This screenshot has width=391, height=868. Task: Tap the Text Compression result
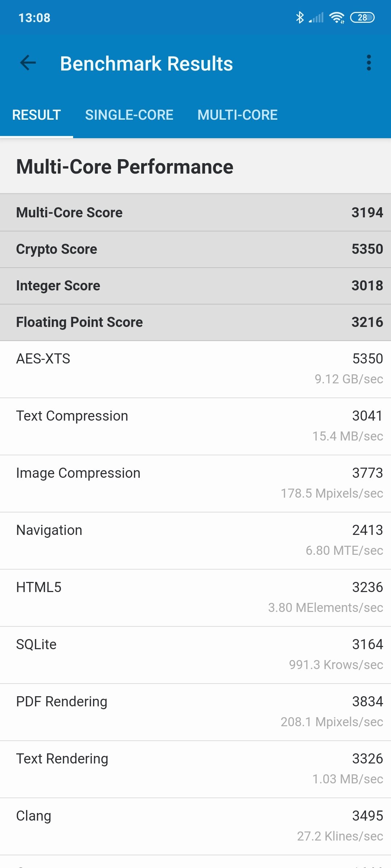coord(195,426)
